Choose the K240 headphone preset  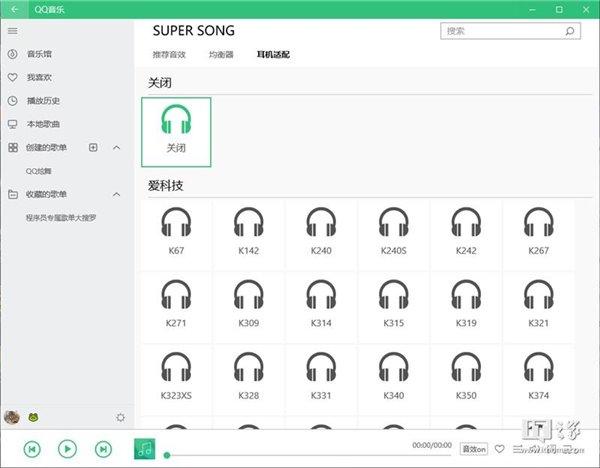(321, 235)
